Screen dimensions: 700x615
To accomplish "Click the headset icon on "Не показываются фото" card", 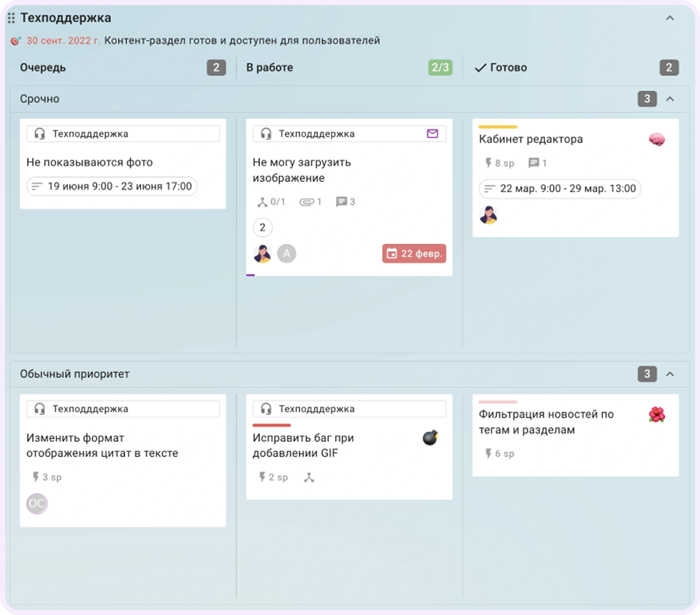I will click(x=40, y=133).
